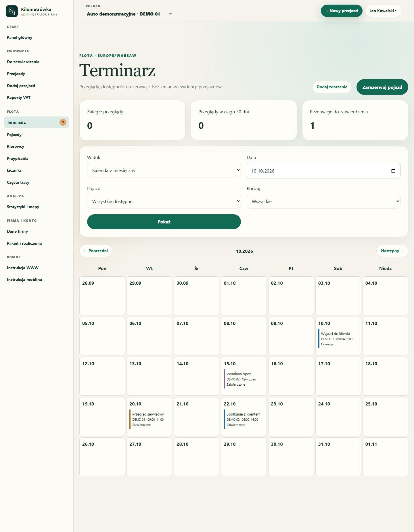
Task: Click the Nowy przejazd button
Action: (342, 11)
